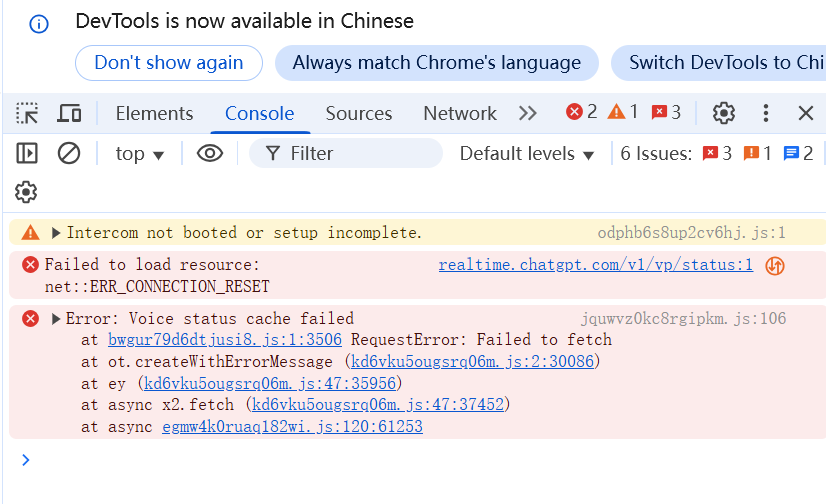The width and height of the screenshot is (826, 504).
Task: Click the Don't show again button
Action: tap(168, 63)
